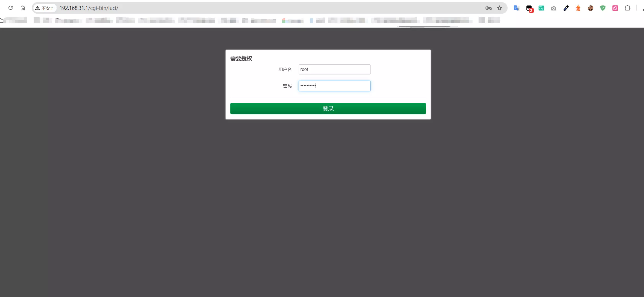Click the 密码 label
This screenshot has height=297, width=644.
(x=287, y=86)
